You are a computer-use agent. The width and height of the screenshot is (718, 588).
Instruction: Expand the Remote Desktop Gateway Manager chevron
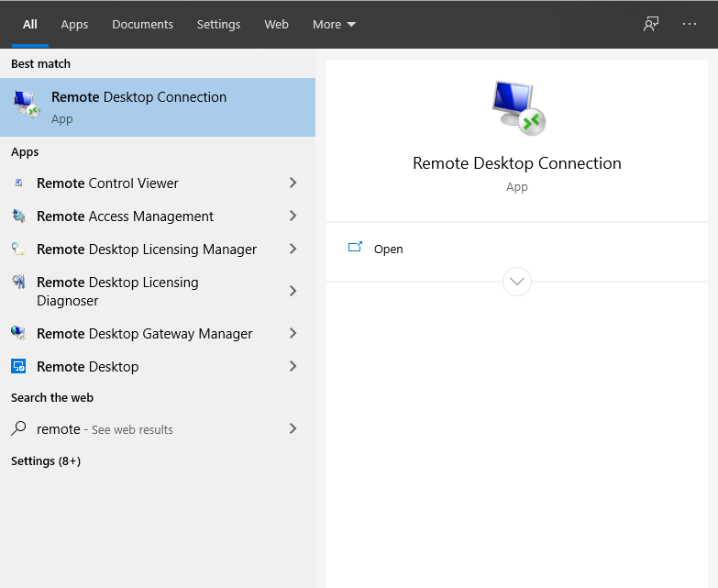293,334
